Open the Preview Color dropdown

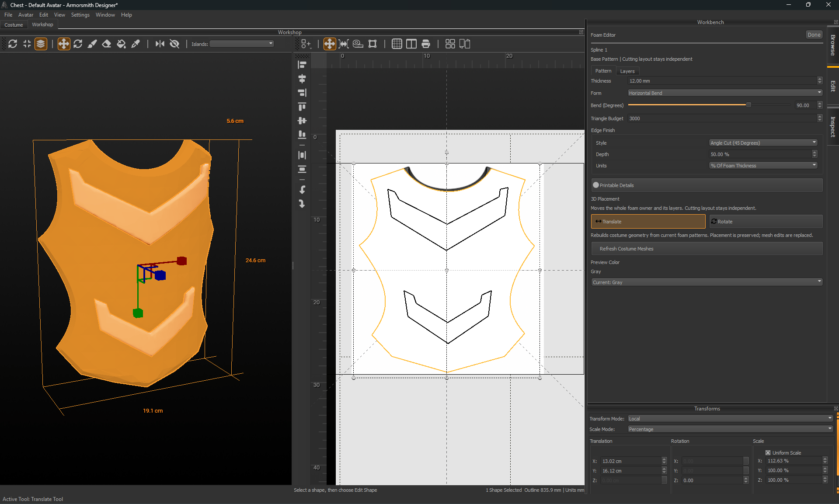coord(707,282)
